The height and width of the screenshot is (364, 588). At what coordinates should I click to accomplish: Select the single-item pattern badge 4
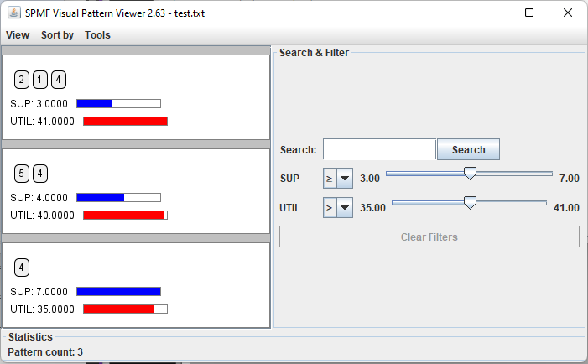22,268
